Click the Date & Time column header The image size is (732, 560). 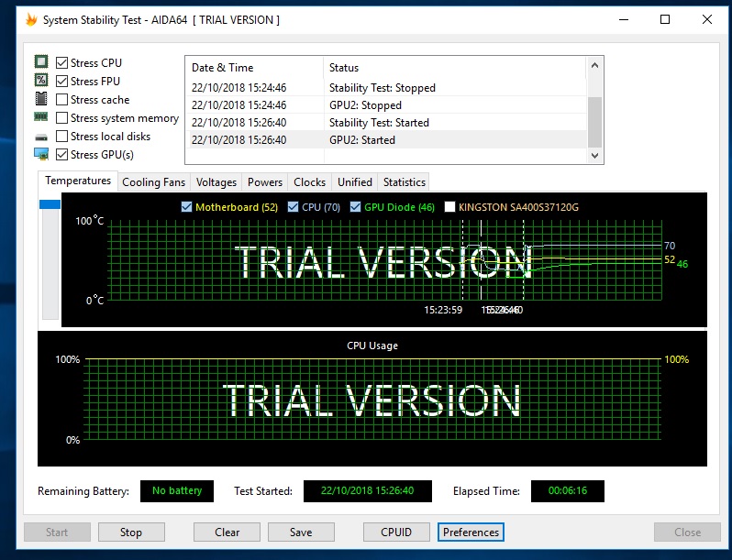coord(254,68)
